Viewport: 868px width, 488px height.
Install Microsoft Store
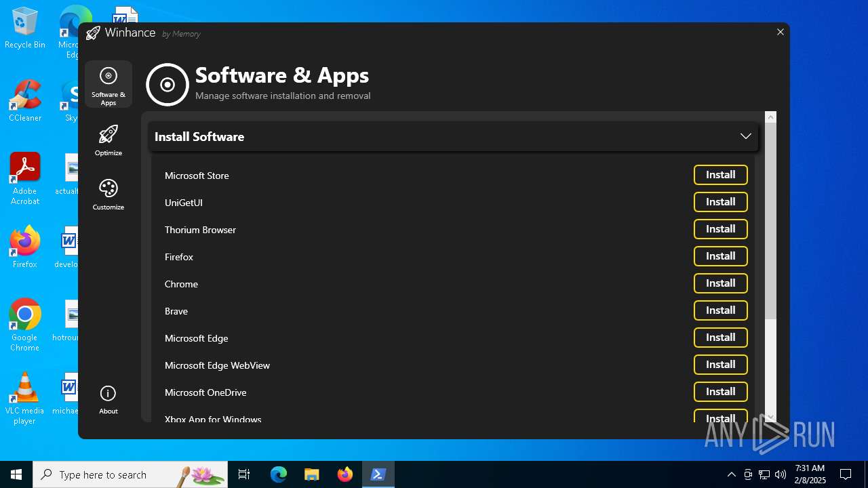(x=721, y=175)
